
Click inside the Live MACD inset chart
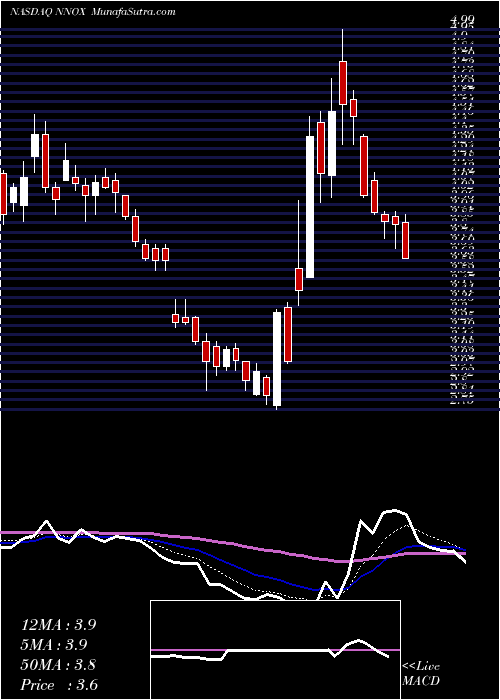tap(275, 650)
